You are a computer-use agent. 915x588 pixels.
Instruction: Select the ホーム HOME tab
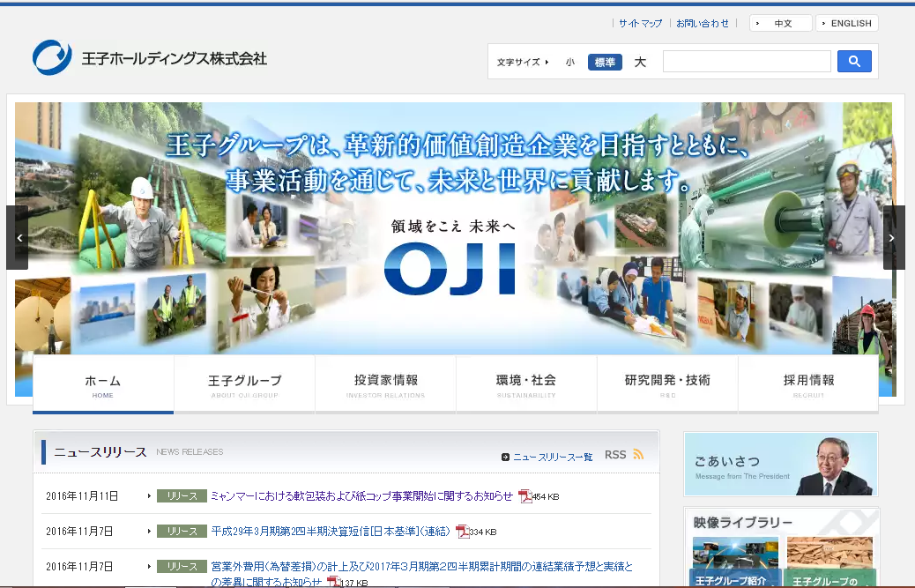pos(103,385)
